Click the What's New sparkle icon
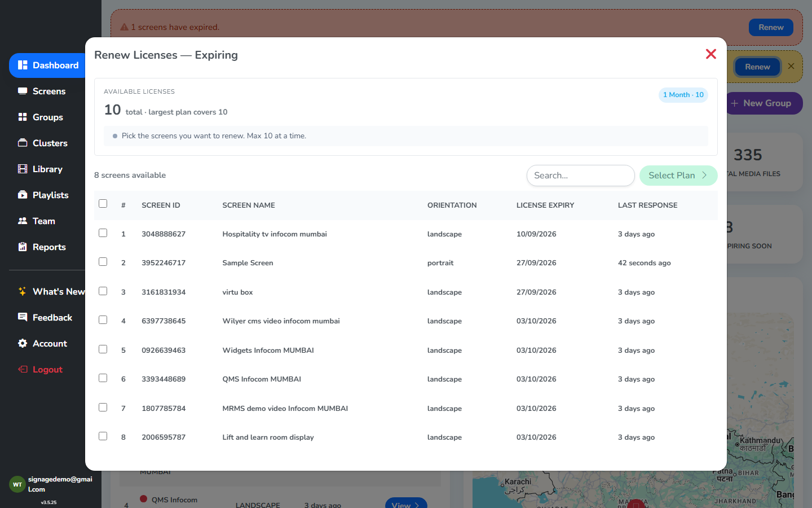The image size is (812, 508). [x=23, y=291]
